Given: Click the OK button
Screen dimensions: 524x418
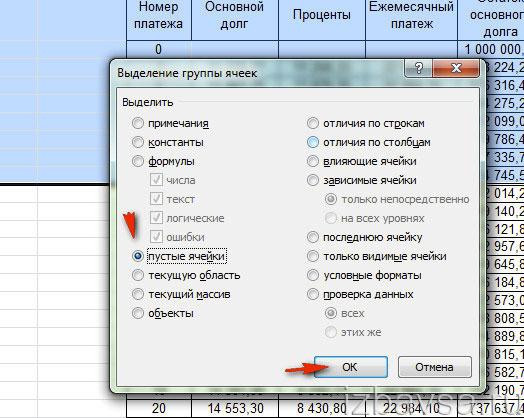Looking at the screenshot, I should pos(351,367).
